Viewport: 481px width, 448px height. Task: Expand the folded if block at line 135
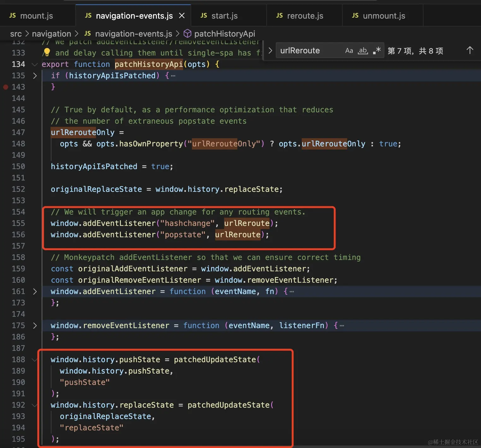pyautogui.click(x=35, y=76)
